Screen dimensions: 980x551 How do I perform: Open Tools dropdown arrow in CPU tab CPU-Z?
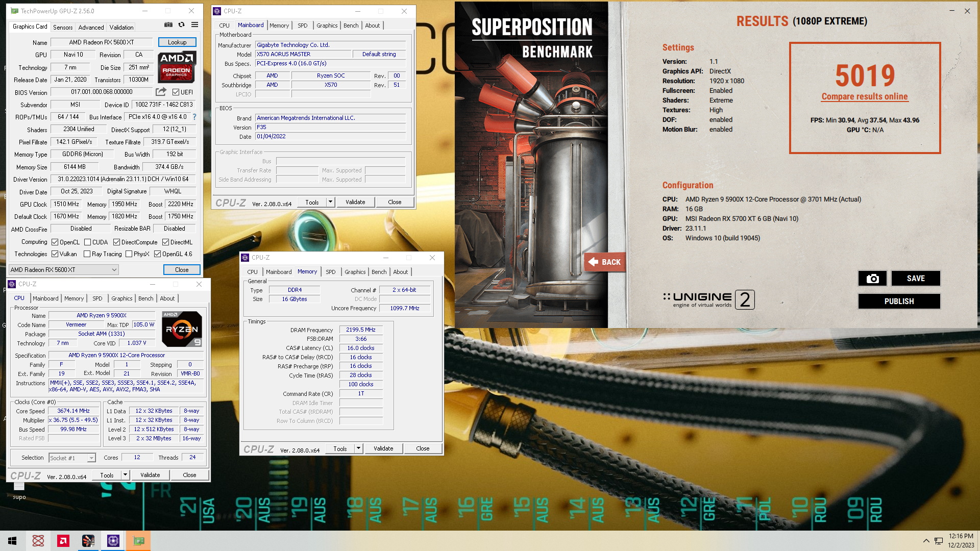tap(125, 475)
